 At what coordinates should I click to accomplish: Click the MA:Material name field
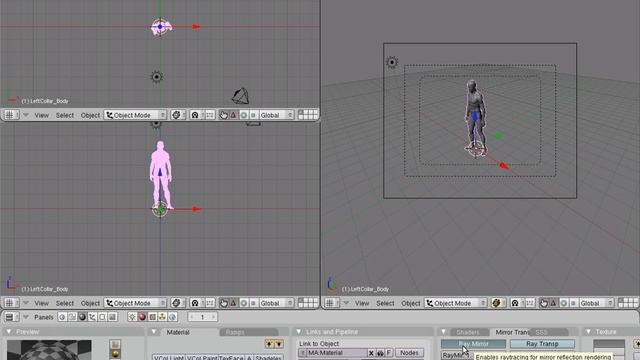(337, 353)
